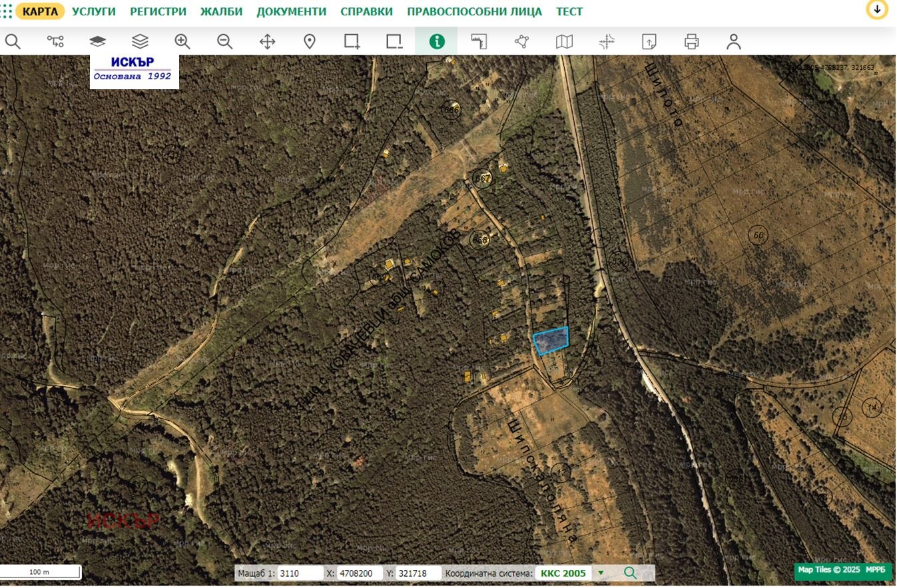Viewport: 897px width, 588px height.
Task: Select the zoom in tool
Action: tap(182, 42)
